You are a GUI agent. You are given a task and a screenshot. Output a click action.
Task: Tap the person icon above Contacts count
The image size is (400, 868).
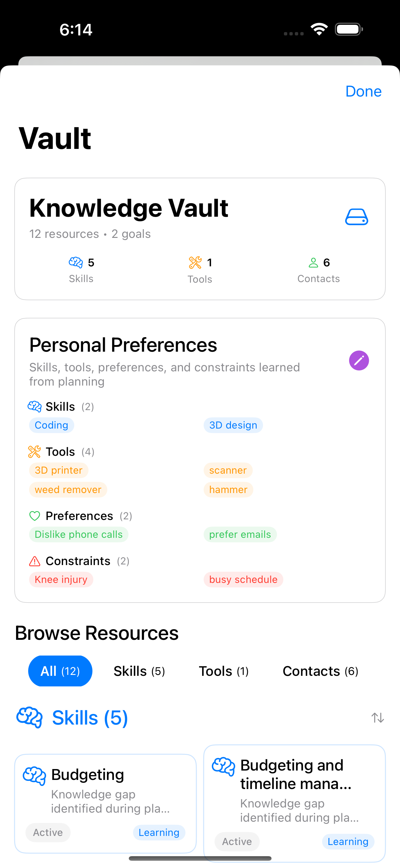tap(313, 262)
